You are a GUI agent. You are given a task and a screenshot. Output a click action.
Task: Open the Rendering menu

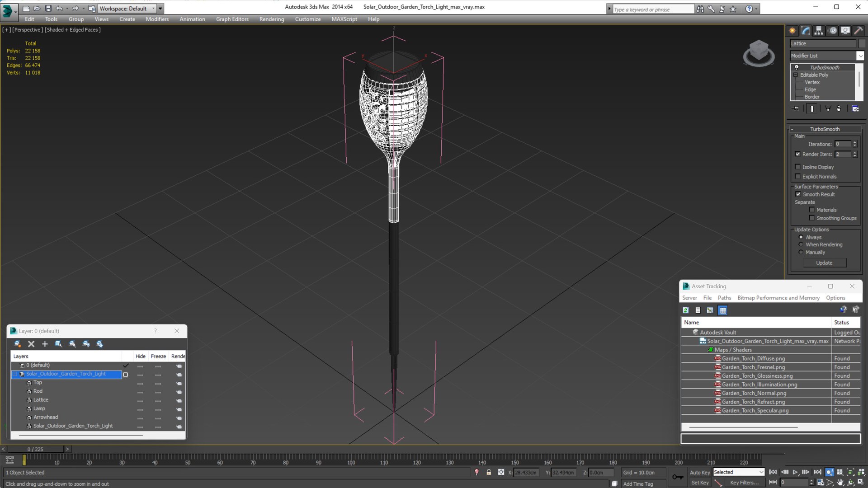pos(271,19)
